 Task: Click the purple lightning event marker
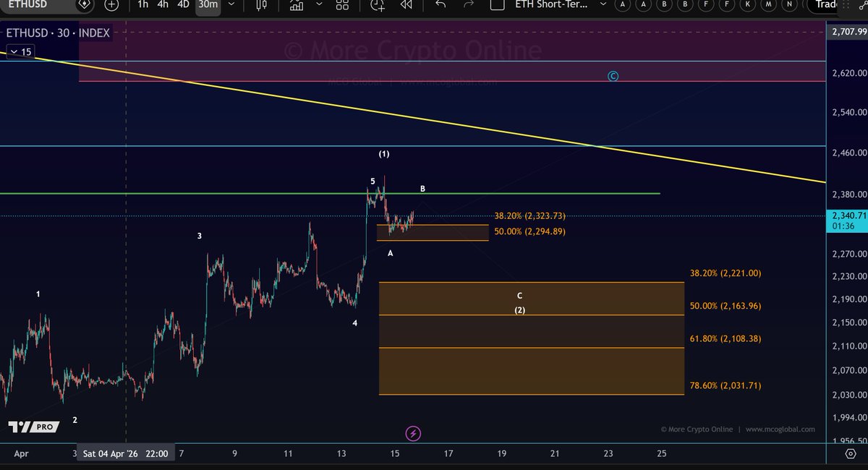(x=413, y=434)
